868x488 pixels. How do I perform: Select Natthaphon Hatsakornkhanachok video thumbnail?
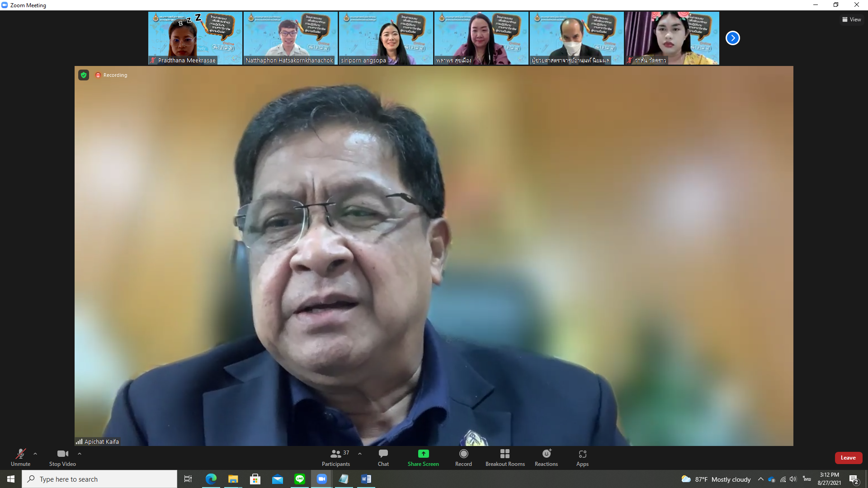[x=291, y=38]
